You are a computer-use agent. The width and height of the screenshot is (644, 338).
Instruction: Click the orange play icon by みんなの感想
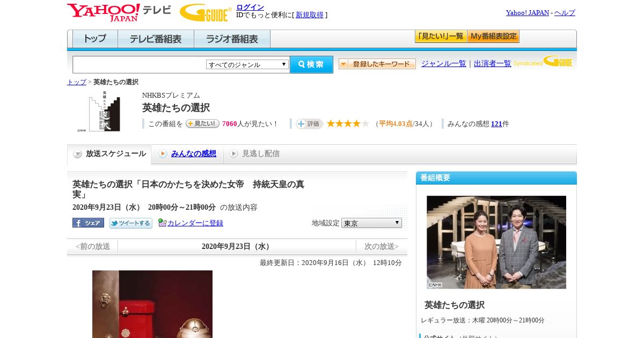coord(163,154)
